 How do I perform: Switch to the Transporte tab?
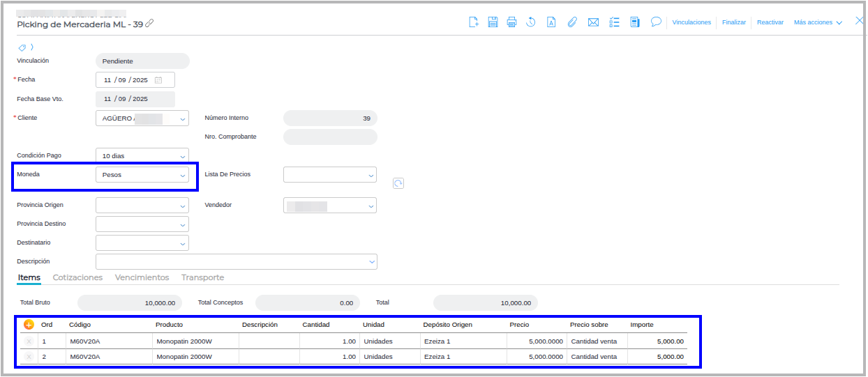coord(202,277)
